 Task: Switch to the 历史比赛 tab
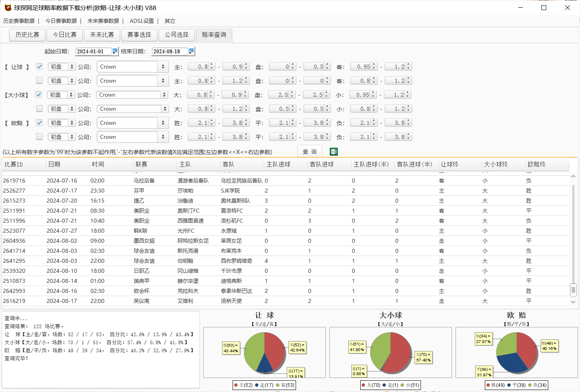click(x=27, y=35)
